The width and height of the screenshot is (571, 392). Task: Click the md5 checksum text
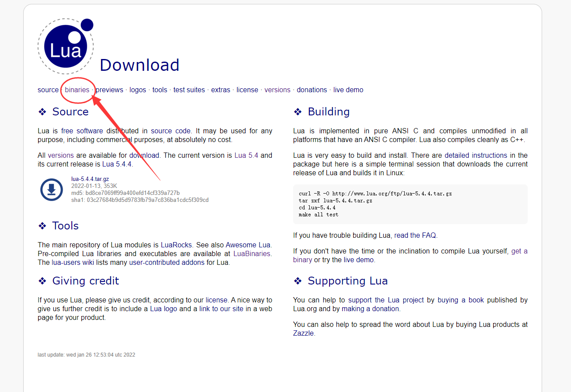pyautogui.click(x=126, y=193)
